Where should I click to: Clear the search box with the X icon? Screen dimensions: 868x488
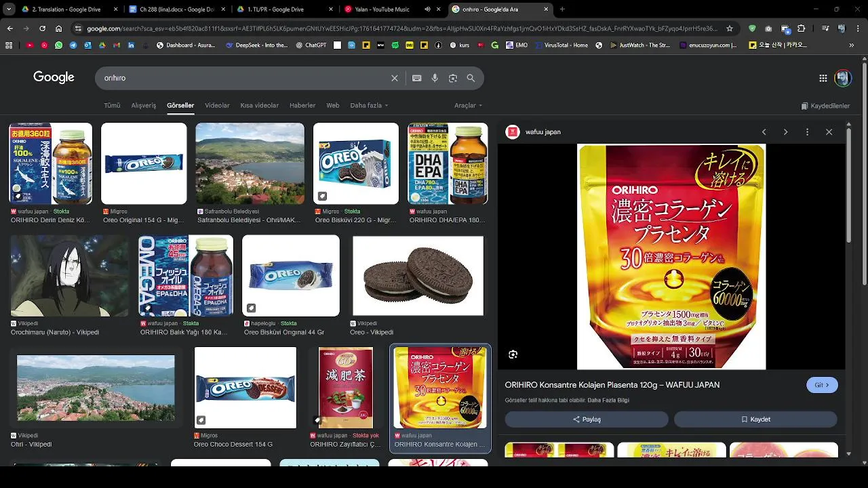click(395, 78)
